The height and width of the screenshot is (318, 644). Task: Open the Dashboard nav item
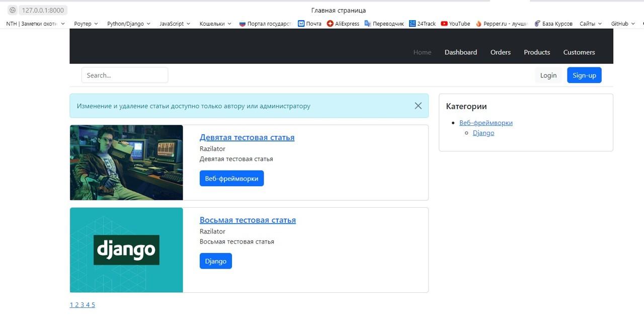tap(461, 52)
